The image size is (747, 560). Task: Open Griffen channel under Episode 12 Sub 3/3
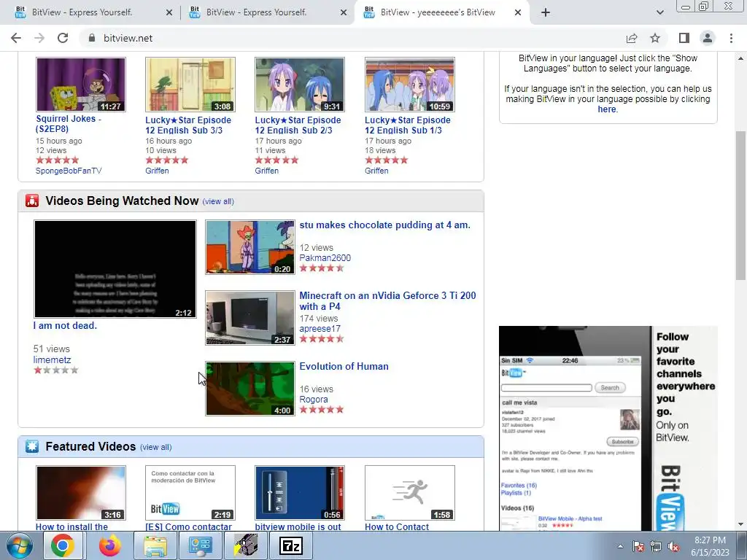point(157,171)
